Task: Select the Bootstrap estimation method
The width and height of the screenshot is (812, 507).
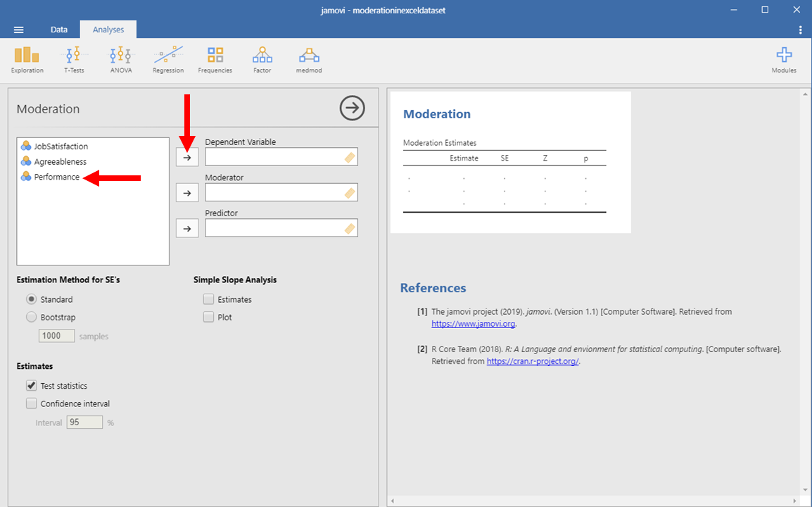Action: [32, 318]
